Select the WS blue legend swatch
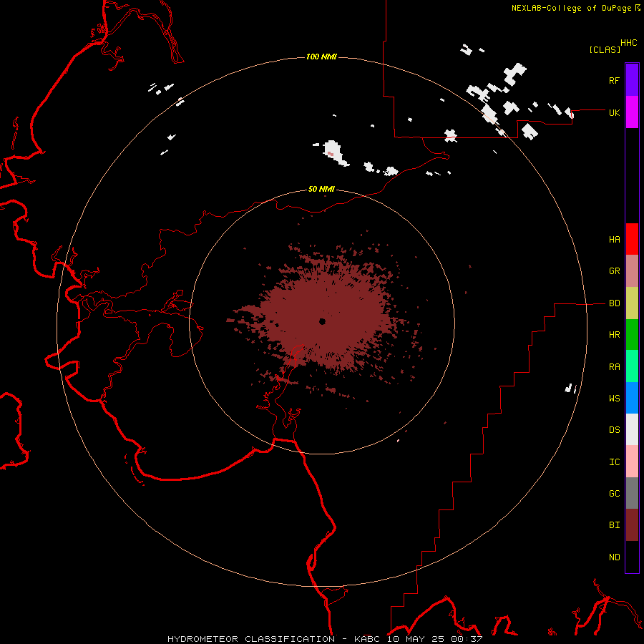Image resolution: width=644 pixels, height=644 pixels. (632, 398)
